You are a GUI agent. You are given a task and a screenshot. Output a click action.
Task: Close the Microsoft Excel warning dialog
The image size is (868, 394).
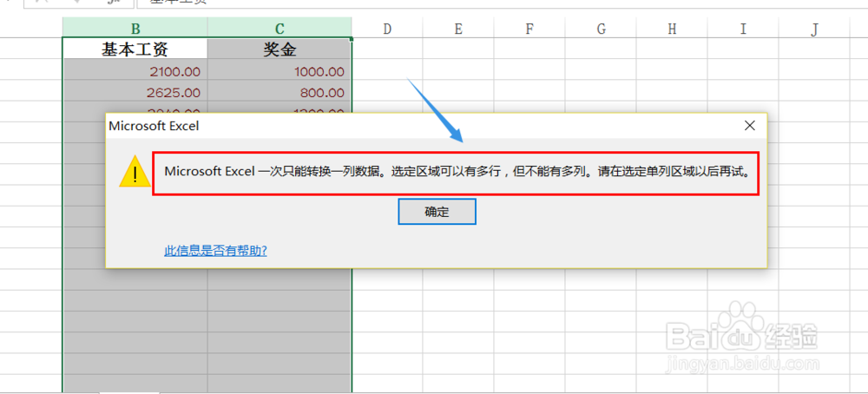click(750, 126)
